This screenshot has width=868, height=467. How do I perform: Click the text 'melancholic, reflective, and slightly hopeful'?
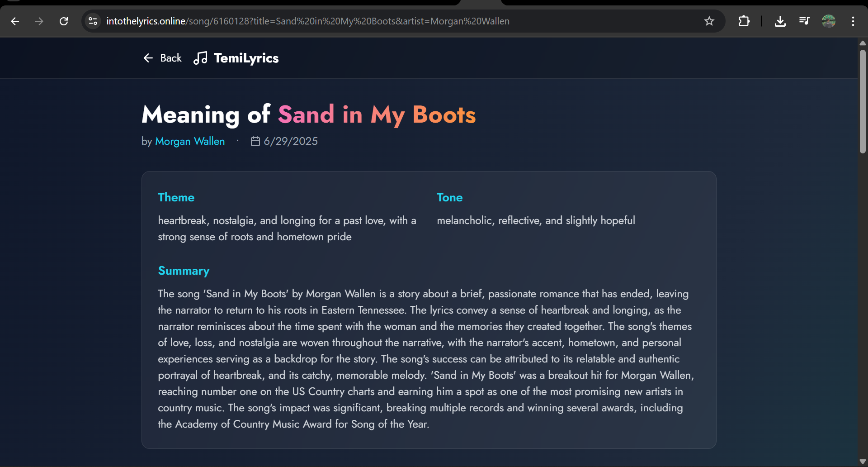pos(536,220)
